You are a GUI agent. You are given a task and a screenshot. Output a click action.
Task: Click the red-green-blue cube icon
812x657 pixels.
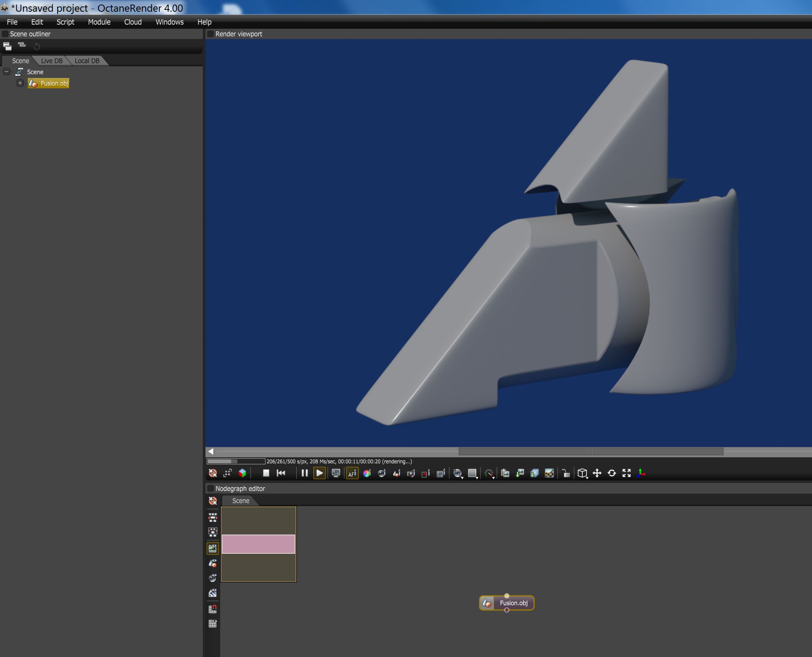click(x=242, y=473)
